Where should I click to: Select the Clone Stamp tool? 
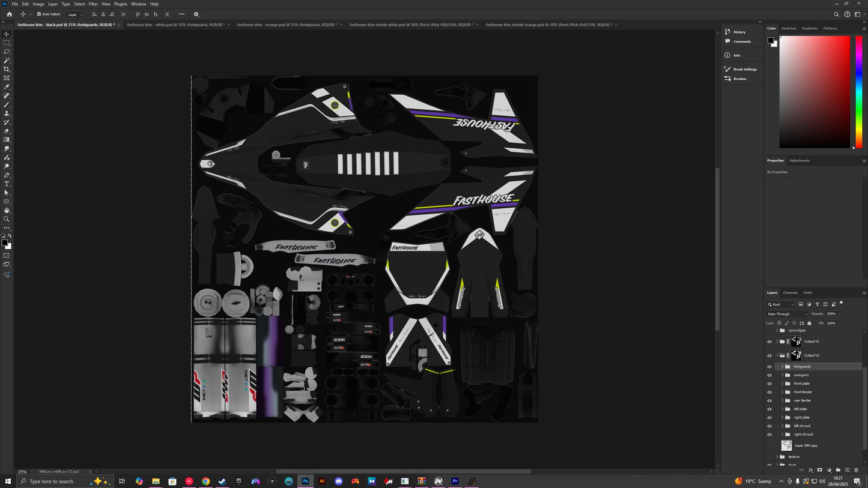[x=7, y=113]
